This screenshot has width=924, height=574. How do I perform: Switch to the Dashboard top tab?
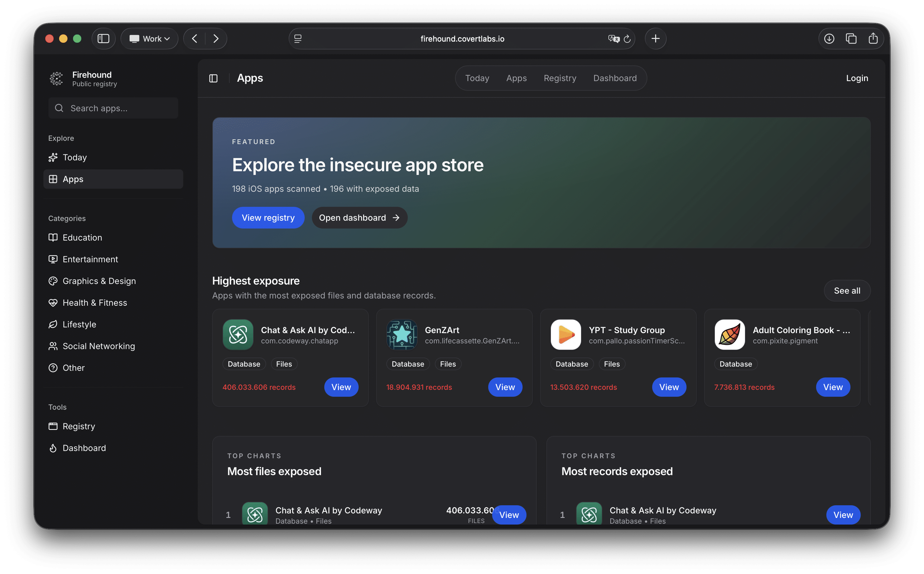(x=615, y=78)
